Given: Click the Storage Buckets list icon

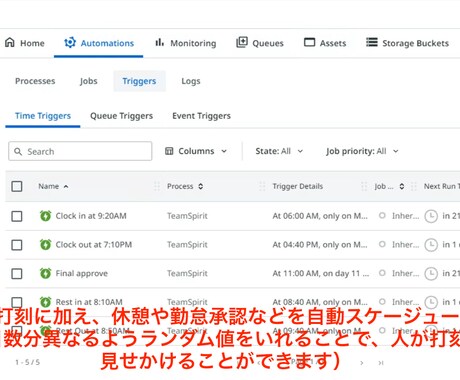Looking at the screenshot, I should click(372, 42).
